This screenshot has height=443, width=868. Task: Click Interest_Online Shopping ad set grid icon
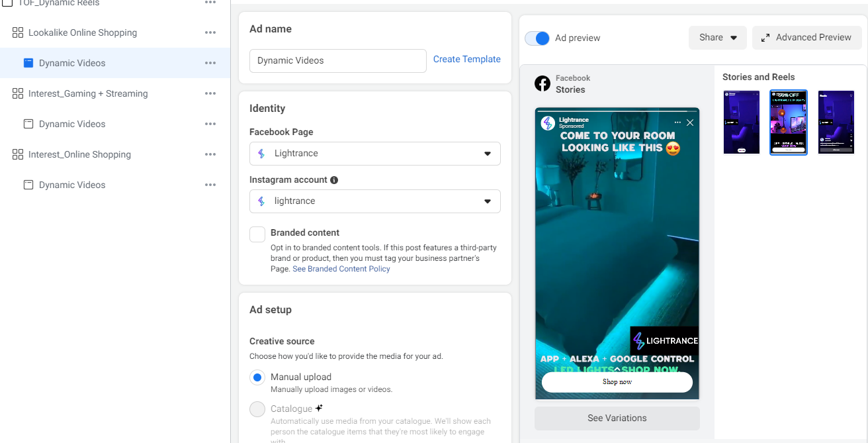point(18,154)
